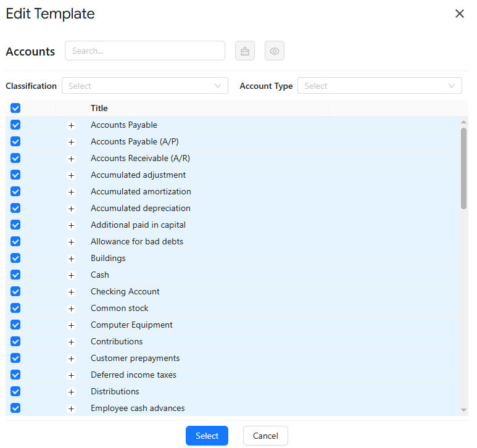Viewport: 477px width, 448px height.
Task: Expand the Distributions row
Action: [71, 392]
